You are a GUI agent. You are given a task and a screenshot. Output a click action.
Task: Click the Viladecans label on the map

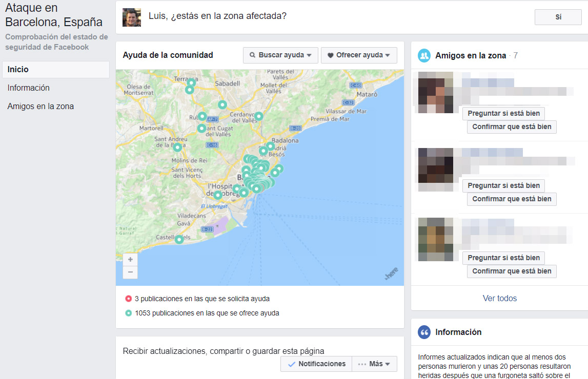[x=191, y=216]
